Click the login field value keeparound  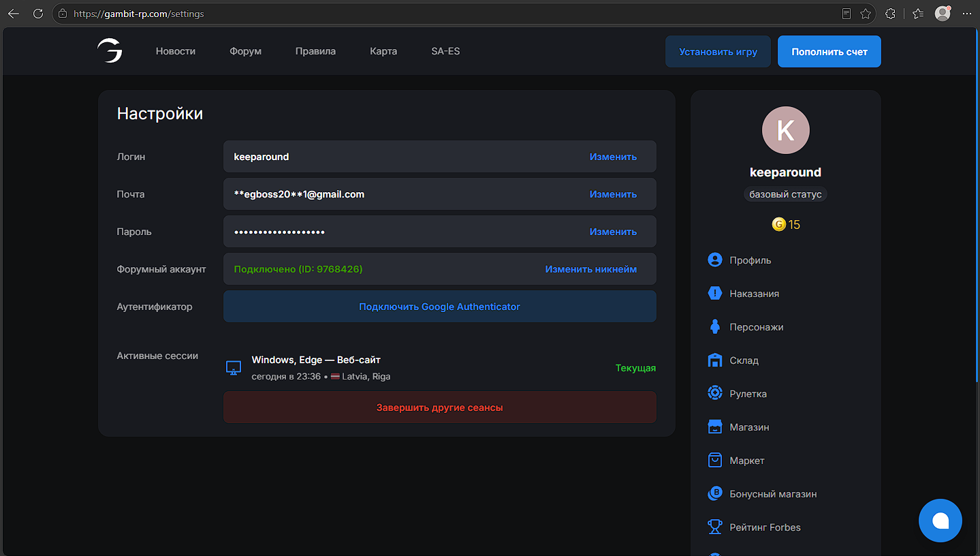pyautogui.click(x=262, y=157)
